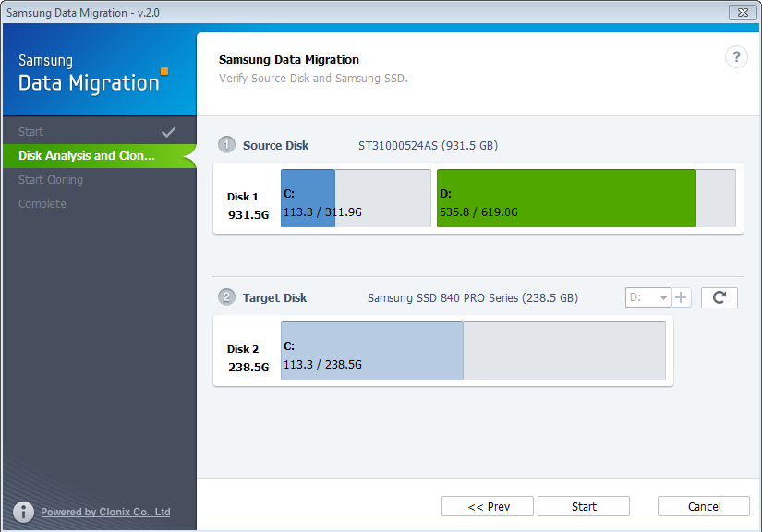Click the bold Samsung Data Migration heading
This screenshot has width=762, height=532.
pos(289,60)
